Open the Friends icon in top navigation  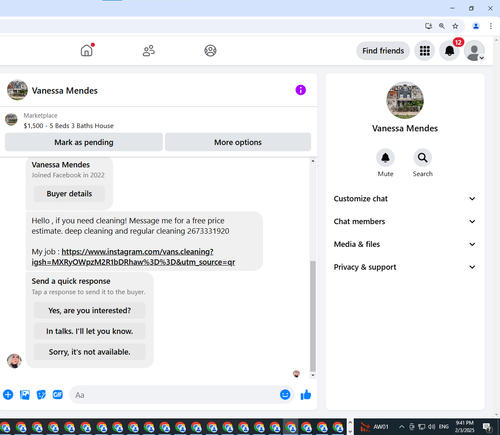149,51
